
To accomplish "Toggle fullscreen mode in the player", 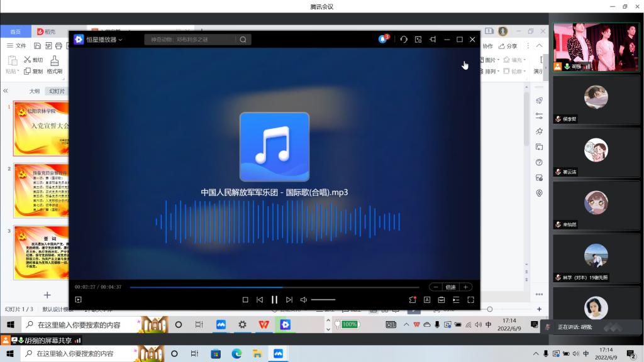I will (x=470, y=300).
